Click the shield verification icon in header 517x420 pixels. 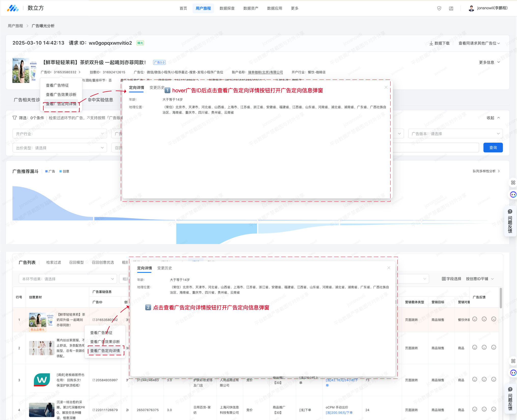[439, 8]
